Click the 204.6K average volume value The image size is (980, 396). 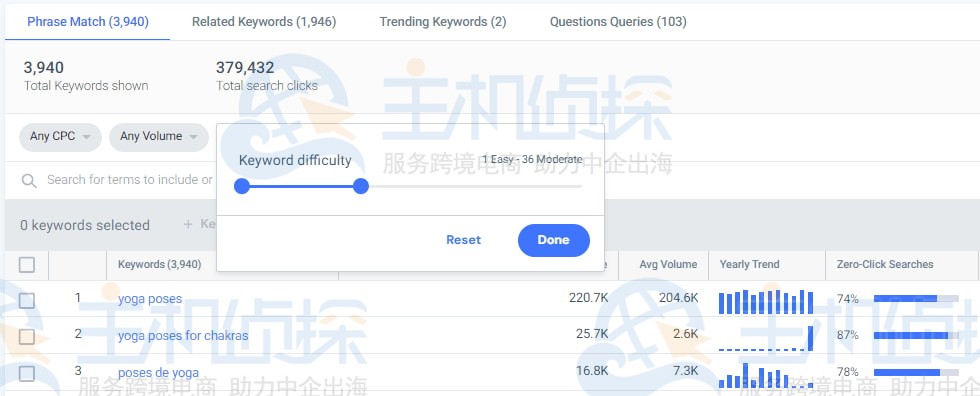click(x=678, y=298)
